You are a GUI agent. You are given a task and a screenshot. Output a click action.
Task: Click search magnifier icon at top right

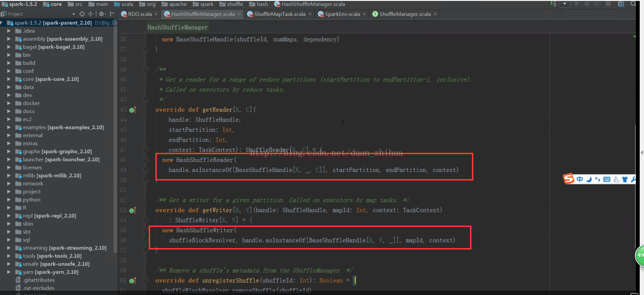[x=633, y=4]
